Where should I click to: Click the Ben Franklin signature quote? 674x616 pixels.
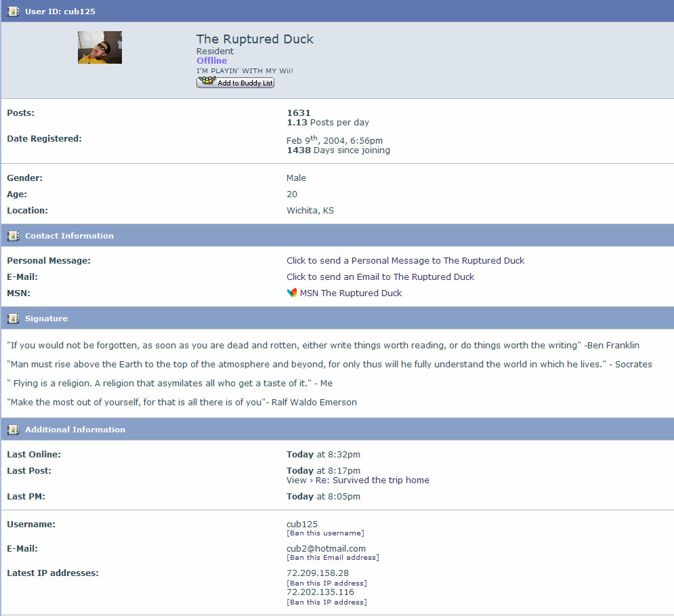pos(323,346)
